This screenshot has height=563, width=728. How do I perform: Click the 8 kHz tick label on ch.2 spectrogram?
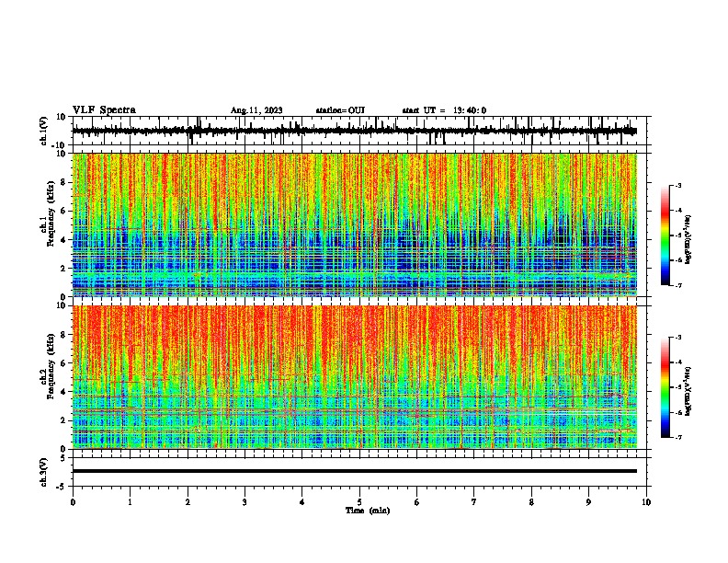(63, 335)
